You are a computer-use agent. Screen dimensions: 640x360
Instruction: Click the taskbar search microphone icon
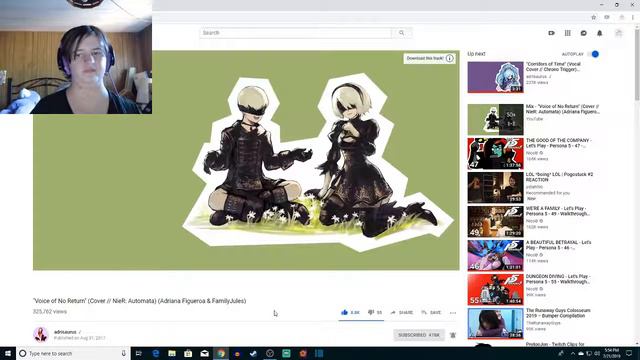[x=124, y=353]
